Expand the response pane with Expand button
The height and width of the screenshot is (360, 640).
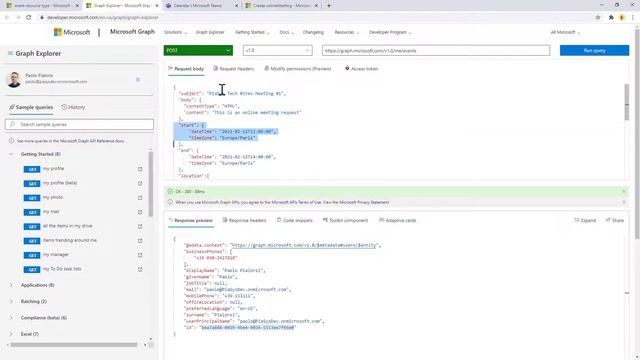pyautogui.click(x=585, y=220)
